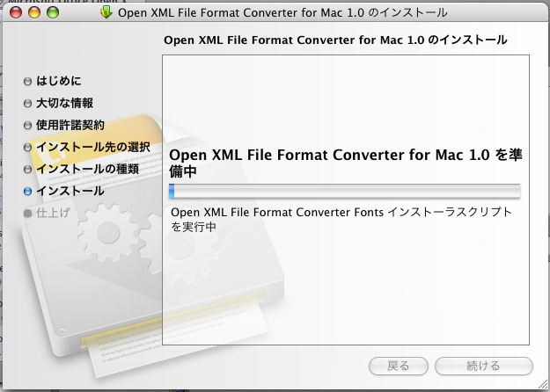Click the window resize grip corner
The width and height of the screenshot is (550, 392).
[x=542, y=384]
